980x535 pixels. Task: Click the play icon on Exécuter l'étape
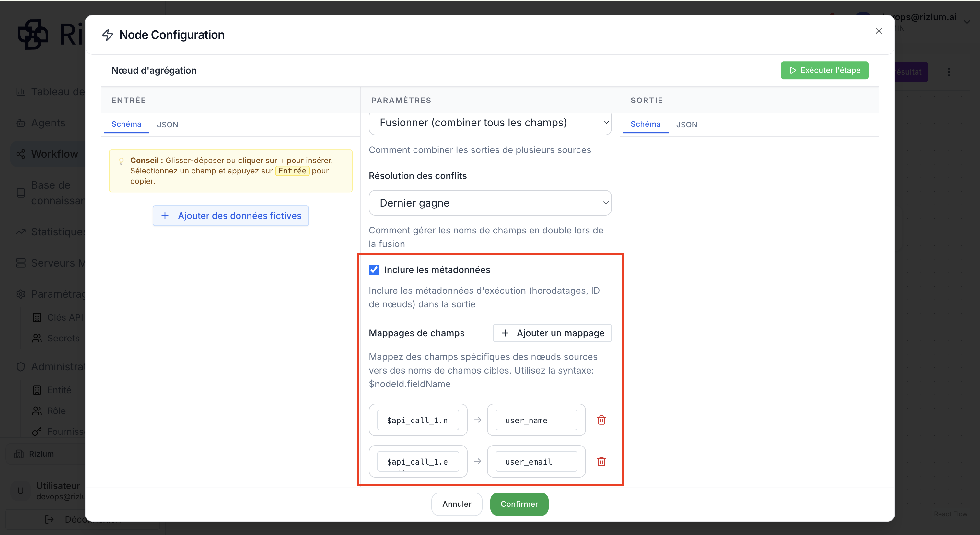click(x=793, y=70)
